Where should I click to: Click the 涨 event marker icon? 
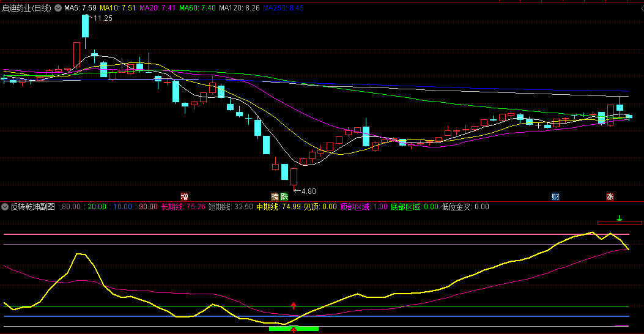(x=610, y=196)
